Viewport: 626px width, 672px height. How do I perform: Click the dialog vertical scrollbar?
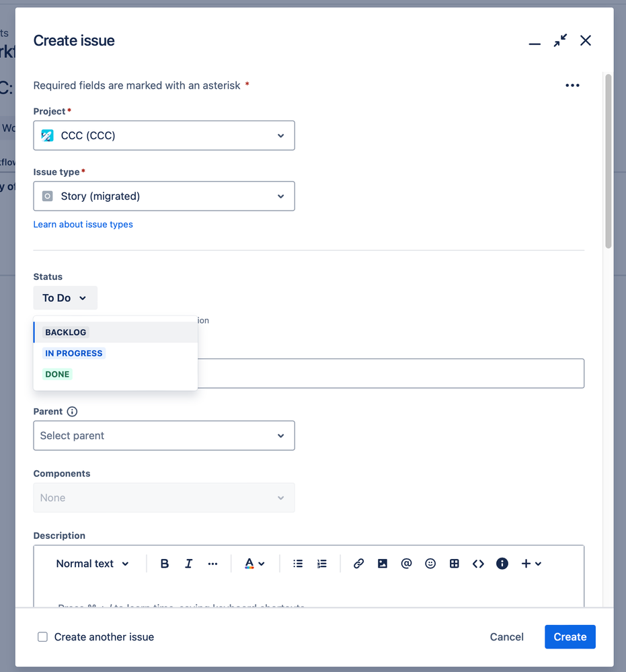tap(608, 161)
